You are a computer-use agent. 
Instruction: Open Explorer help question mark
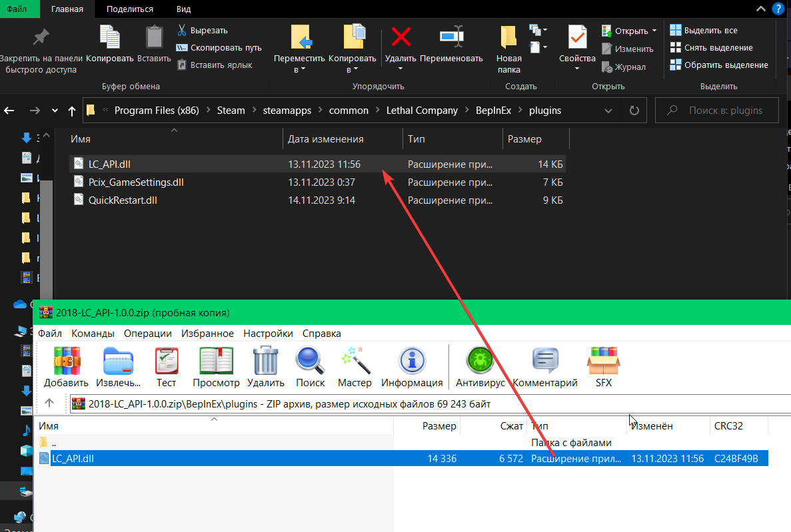tap(778, 9)
